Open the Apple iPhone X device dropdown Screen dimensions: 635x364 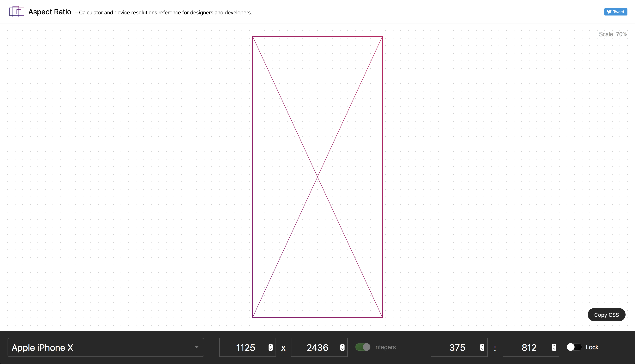click(106, 348)
